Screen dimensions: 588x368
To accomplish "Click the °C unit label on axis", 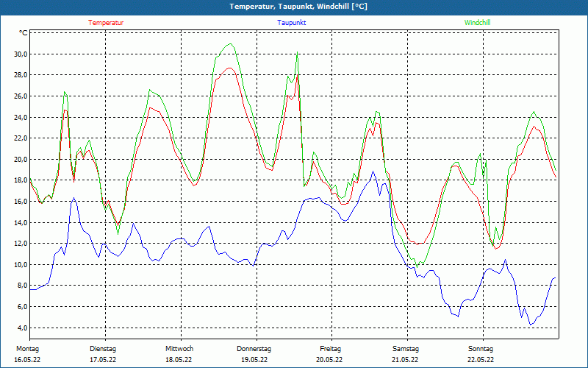I will (x=24, y=33).
